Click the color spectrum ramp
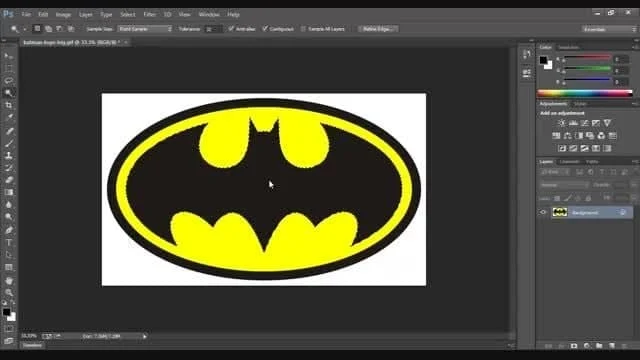This screenshot has width=640, height=360. (585, 93)
